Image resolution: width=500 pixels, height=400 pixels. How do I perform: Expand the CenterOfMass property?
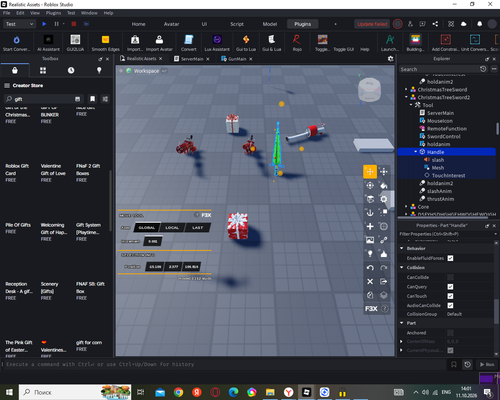(401, 341)
